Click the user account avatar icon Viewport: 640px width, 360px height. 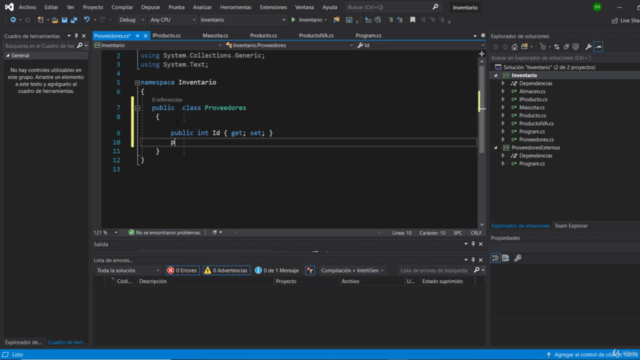click(x=597, y=7)
